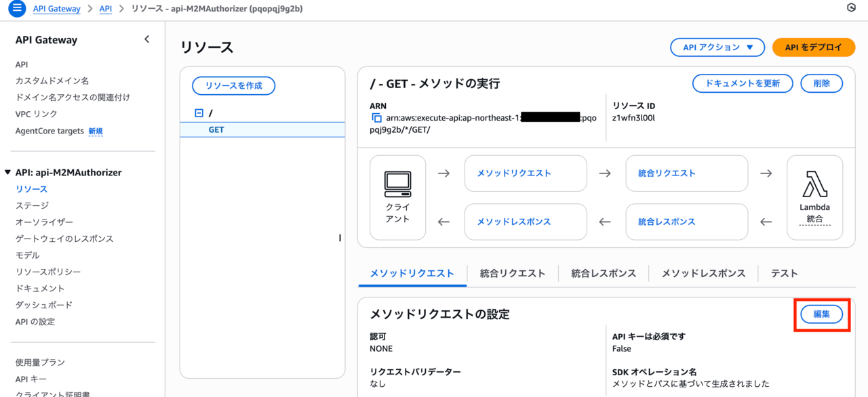The image size is (868, 397).
Task: Collapse the API Gateway sidebar chevron
Action: (x=147, y=39)
